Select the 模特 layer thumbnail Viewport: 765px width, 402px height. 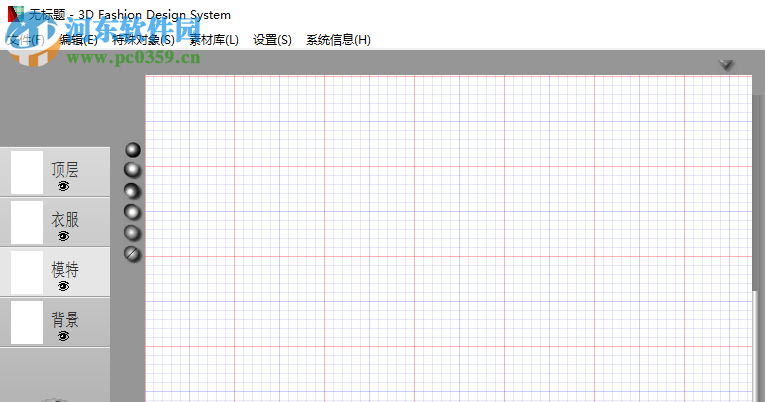click(x=27, y=272)
